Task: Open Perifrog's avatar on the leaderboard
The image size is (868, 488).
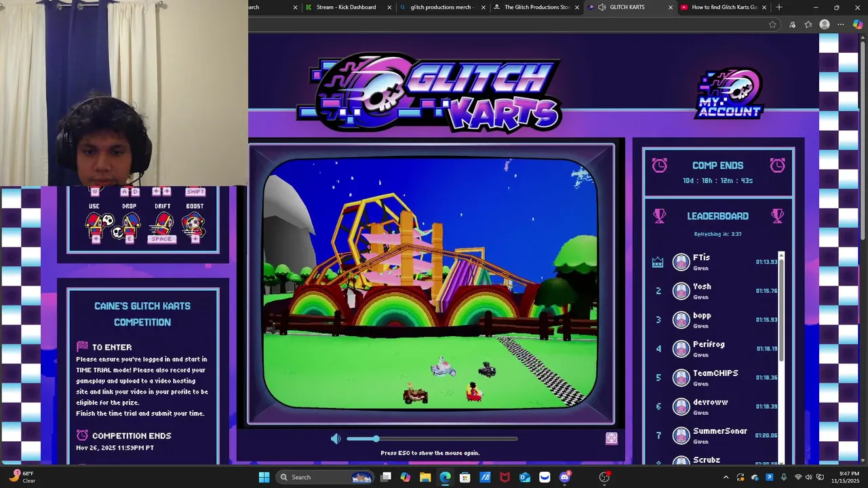Action: [681, 348]
